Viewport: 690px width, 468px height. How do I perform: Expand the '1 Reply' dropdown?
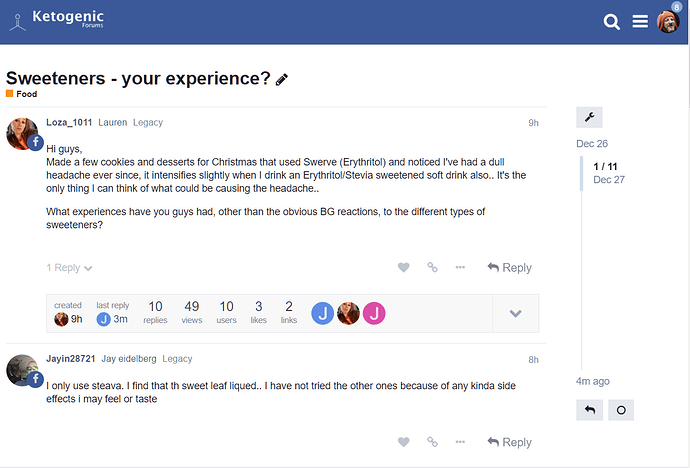pyautogui.click(x=70, y=268)
